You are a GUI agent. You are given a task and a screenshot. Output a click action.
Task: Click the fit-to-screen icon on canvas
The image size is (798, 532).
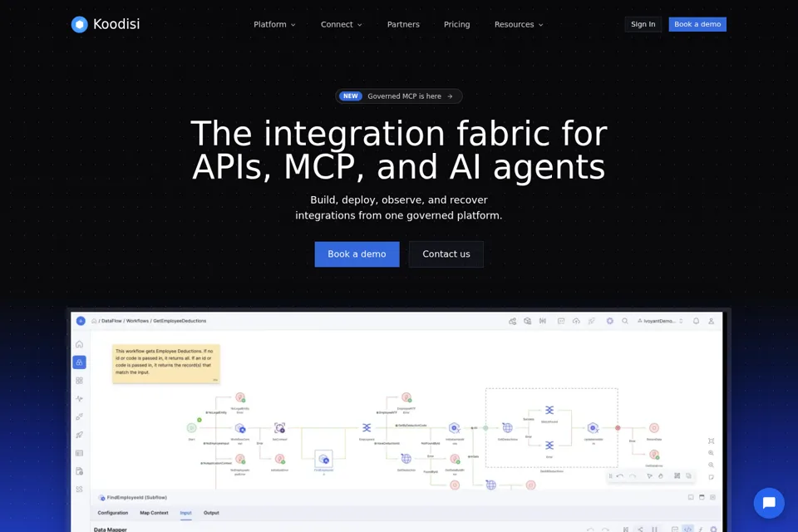pyautogui.click(x=711, y=441)
